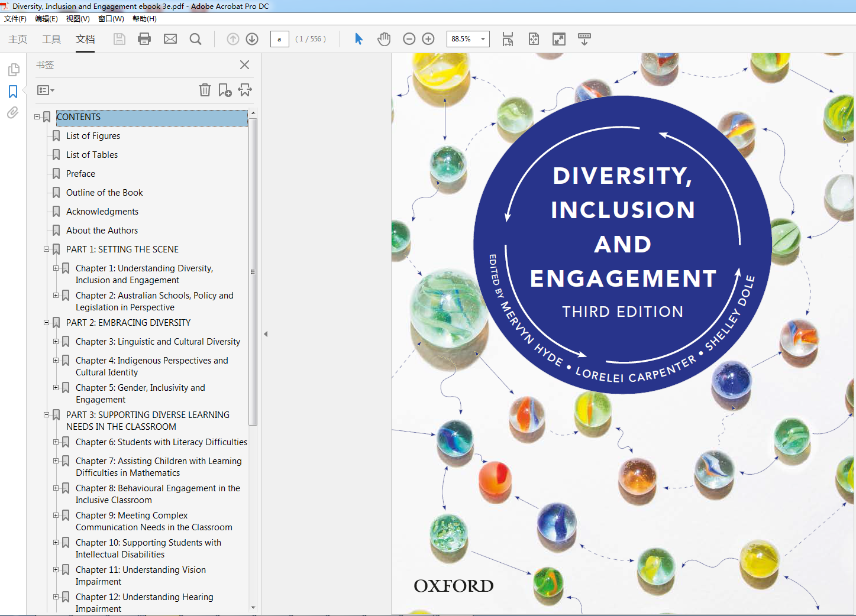Image resolution: width=856 pixels, height=616 pixels.
Task: Expand Chapter 1 bookmark node
Action: [56, 268]
